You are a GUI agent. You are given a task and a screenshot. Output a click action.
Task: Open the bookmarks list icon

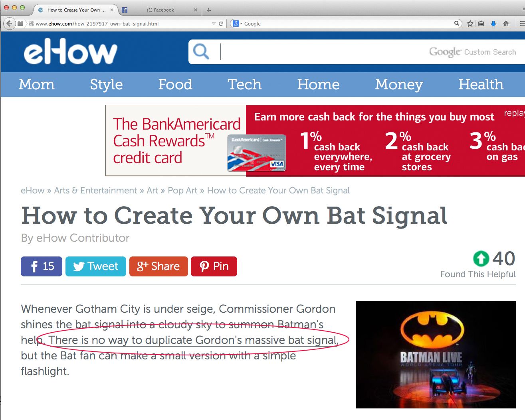[481, 24]
